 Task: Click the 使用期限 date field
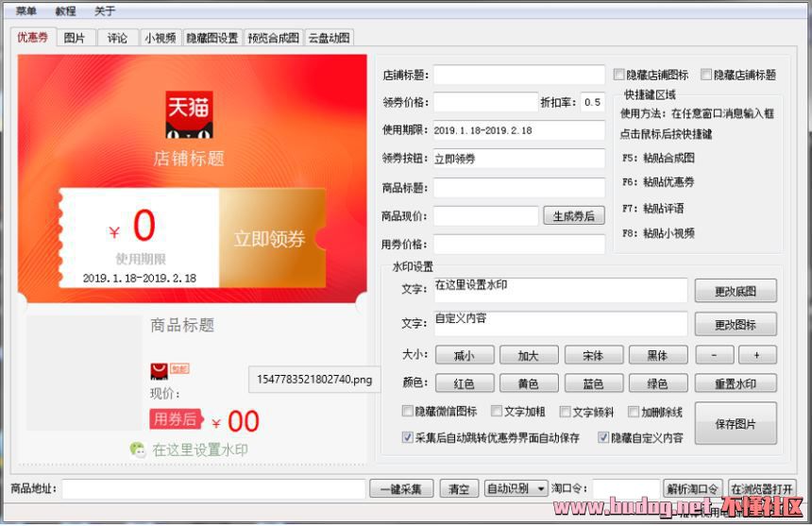pos(519,130)
